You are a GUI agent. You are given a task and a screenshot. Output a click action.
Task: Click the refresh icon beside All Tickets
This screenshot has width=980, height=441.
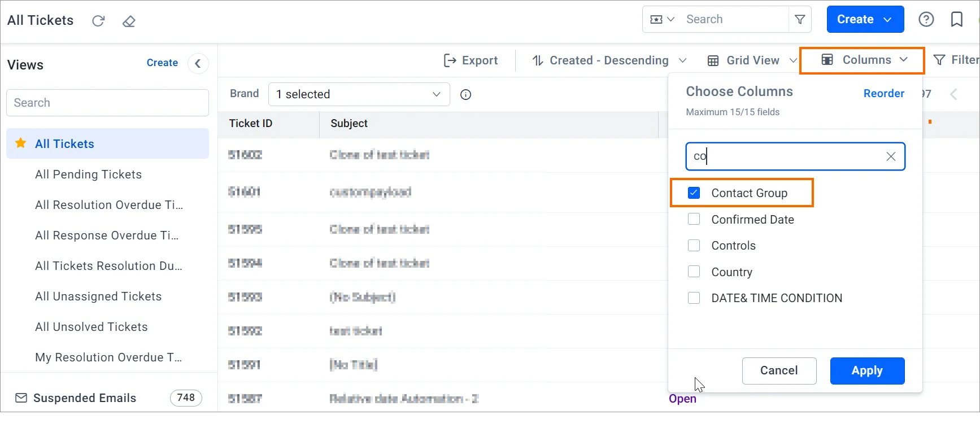pyautogui.click(x=98, y=21)
